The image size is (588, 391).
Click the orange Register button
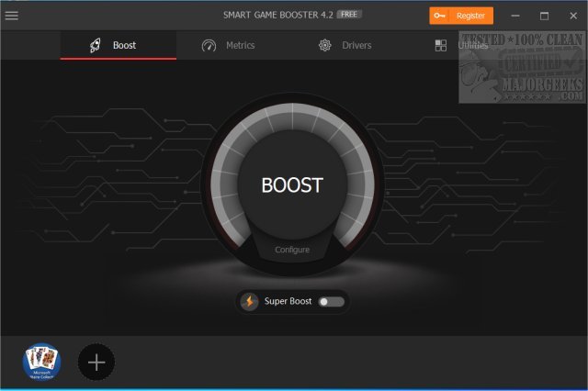point(461,16)
